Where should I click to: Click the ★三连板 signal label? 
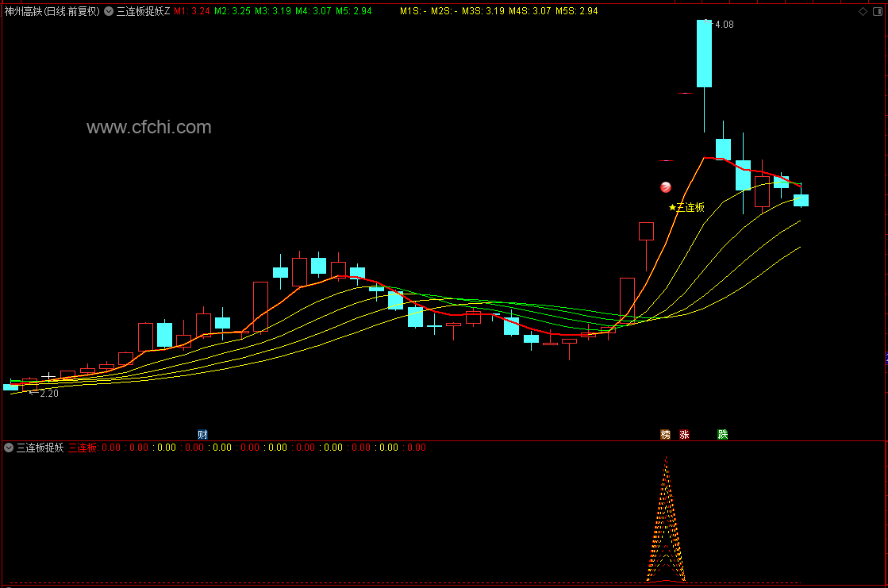tap(686, 207)
